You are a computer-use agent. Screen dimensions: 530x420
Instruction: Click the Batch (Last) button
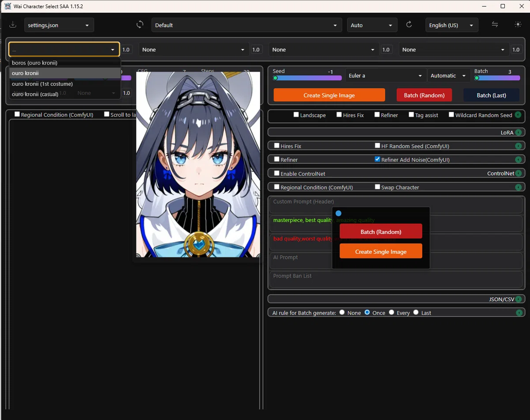(491, 95)
